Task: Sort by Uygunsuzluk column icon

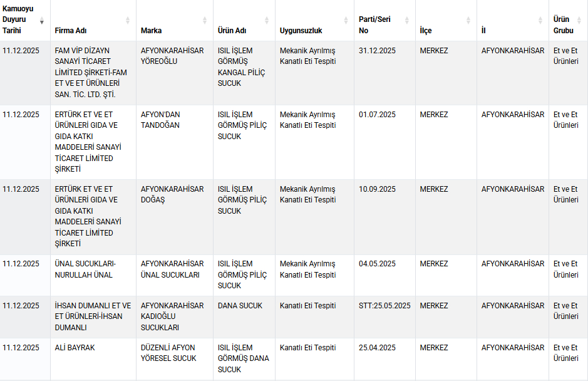Action: point(346,21)
